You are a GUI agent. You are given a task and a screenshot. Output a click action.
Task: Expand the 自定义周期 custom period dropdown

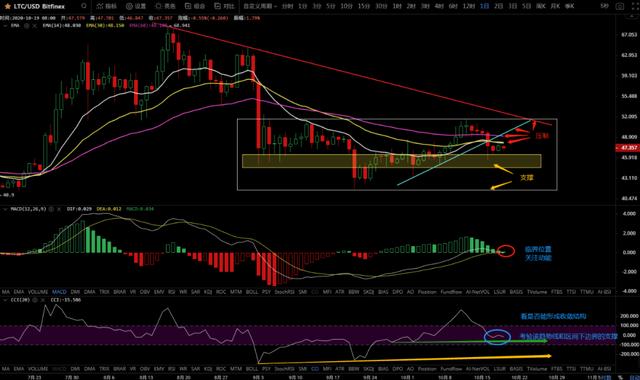(x=260, y=6)
